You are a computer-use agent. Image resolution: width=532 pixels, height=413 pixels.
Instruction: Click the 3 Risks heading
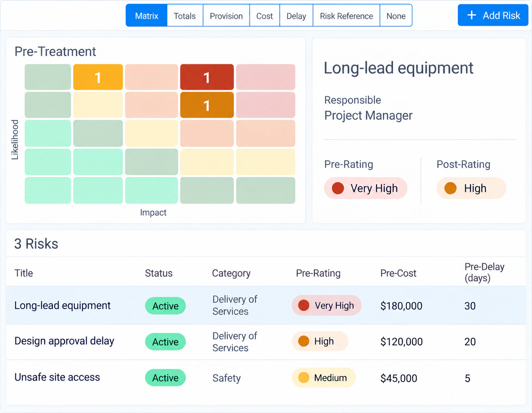36,244
